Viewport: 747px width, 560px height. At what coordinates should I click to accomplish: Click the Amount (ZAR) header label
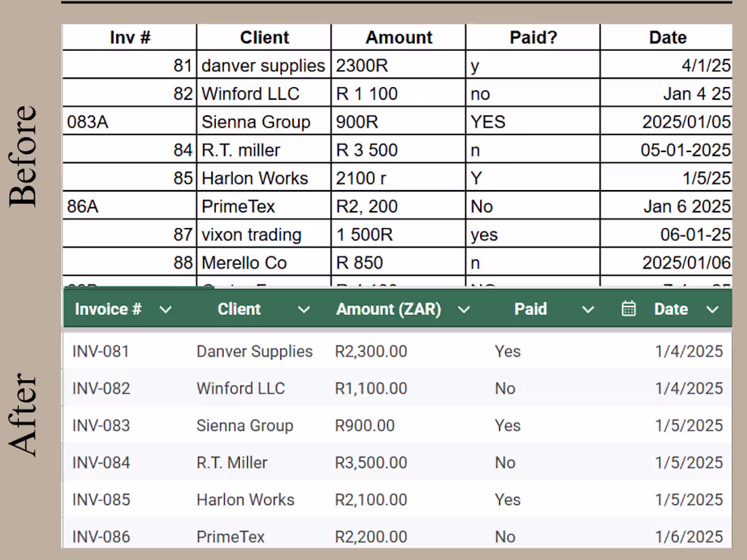[388, 309]
